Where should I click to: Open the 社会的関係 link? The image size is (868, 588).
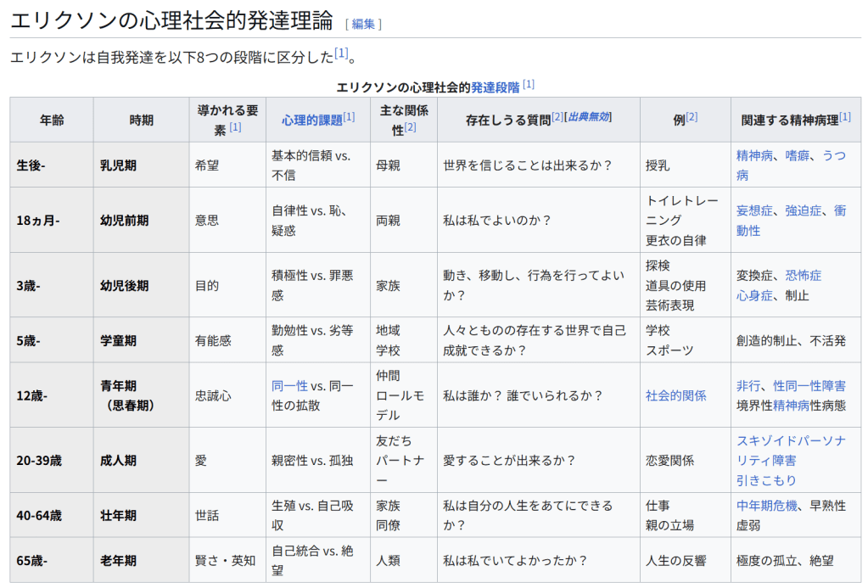tap(675, 395)
